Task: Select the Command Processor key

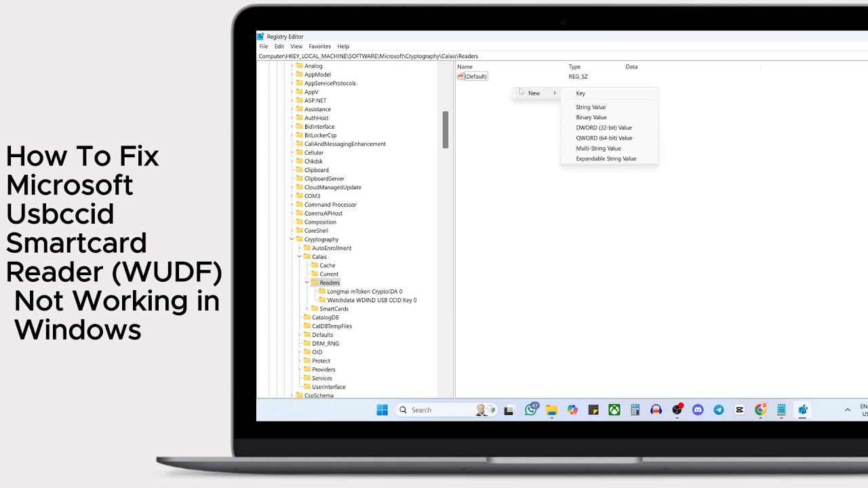Action: pyautogui.click(x=330, y=205)
